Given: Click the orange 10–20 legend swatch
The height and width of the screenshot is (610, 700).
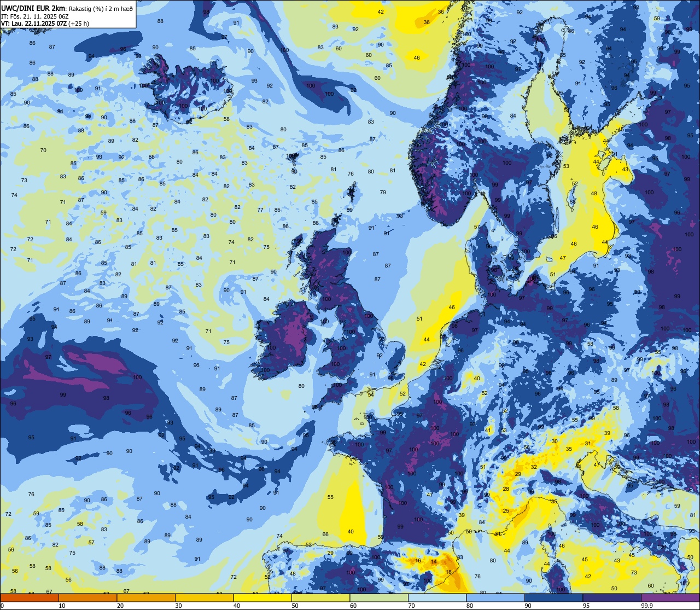Looking at the screenshot, I should click(x=87, y=597).
